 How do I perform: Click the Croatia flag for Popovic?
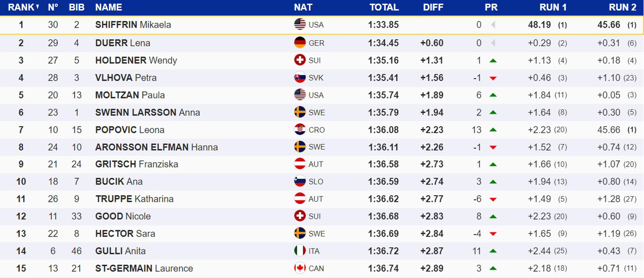(300, 129)
